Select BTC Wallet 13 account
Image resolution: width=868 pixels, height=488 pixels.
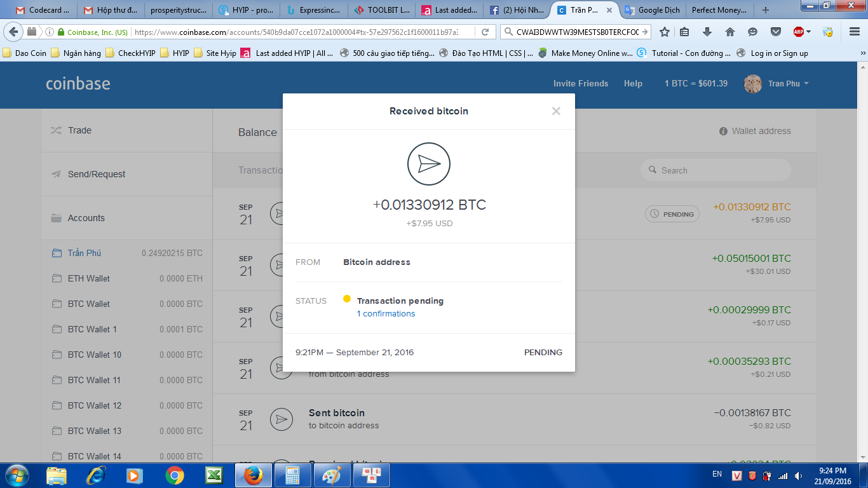pyautogui.click(x=126, y=431)
